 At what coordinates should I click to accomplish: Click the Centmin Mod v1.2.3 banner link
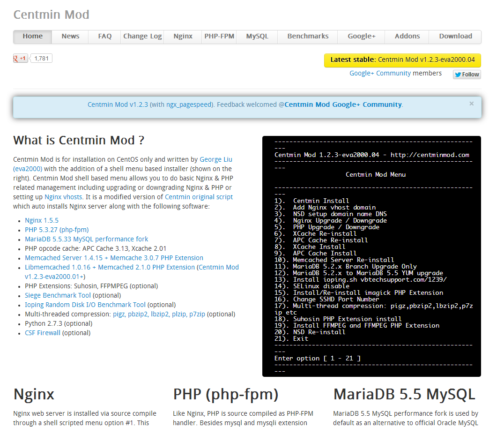[118, 105]
